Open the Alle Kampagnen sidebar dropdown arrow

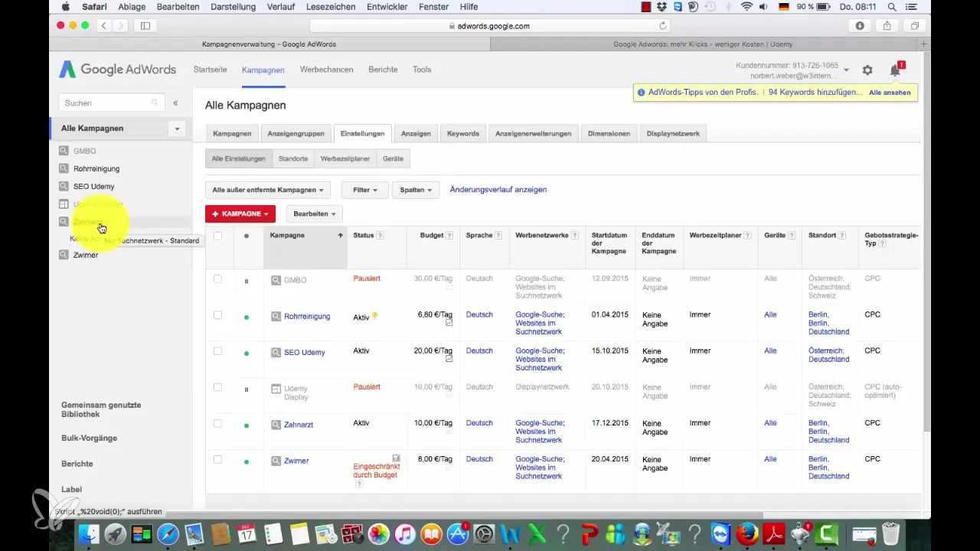tap(177, 129)
